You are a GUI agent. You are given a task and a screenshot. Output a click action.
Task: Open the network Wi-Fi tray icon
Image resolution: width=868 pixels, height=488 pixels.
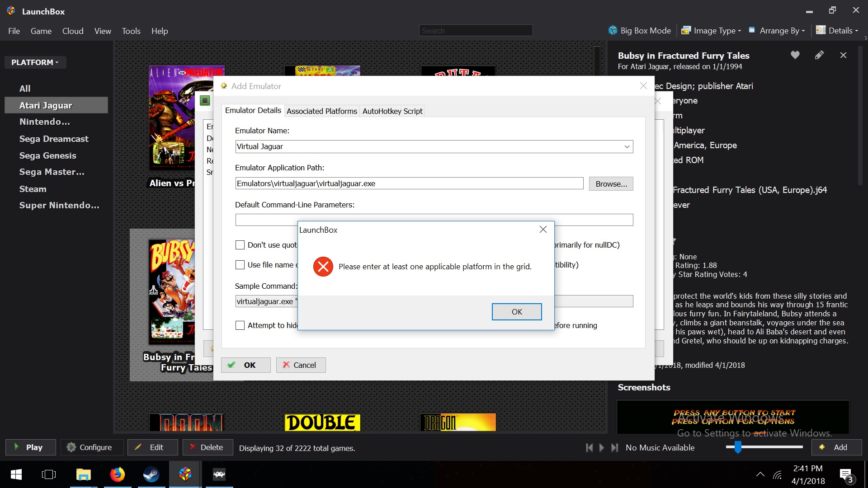coord(778,474)
